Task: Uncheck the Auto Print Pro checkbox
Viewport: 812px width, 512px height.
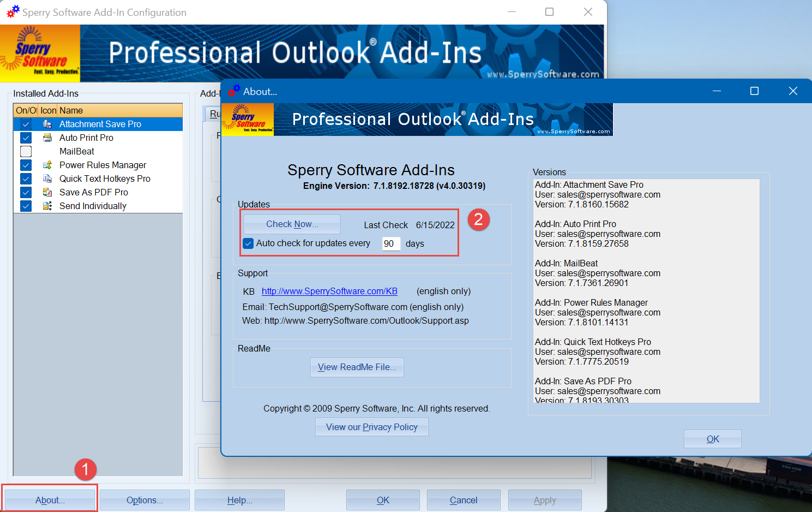Action: coord(26,138)
